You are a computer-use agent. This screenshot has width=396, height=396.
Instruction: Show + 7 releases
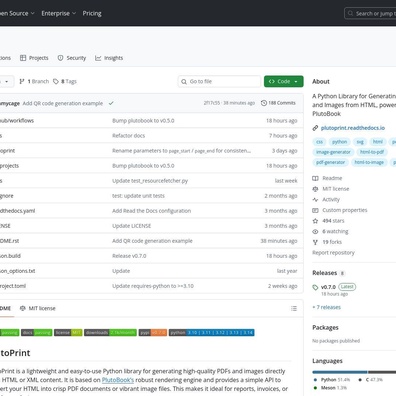click(x=327, y=307)
